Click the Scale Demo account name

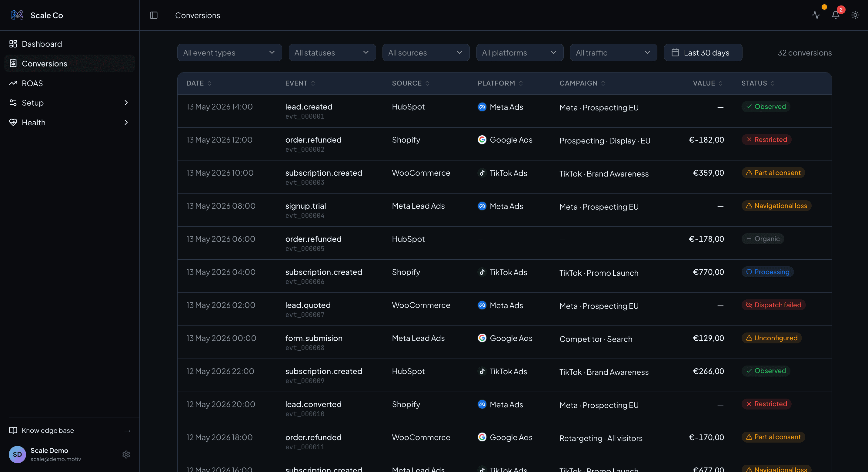click(x=49, y=450)
